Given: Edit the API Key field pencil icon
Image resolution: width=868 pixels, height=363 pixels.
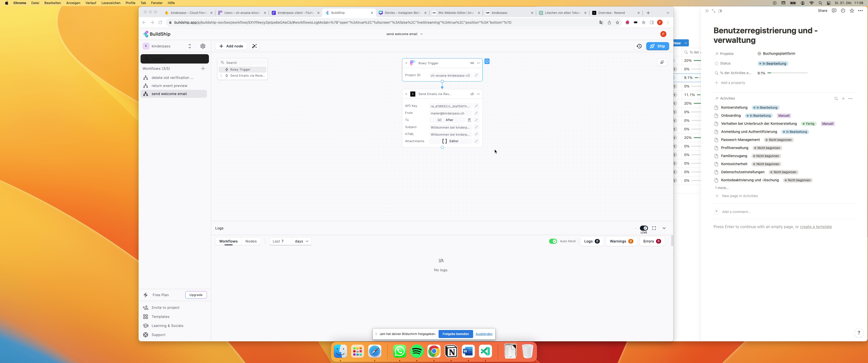Looking at the screenshot, I should (x=476, y=106).
